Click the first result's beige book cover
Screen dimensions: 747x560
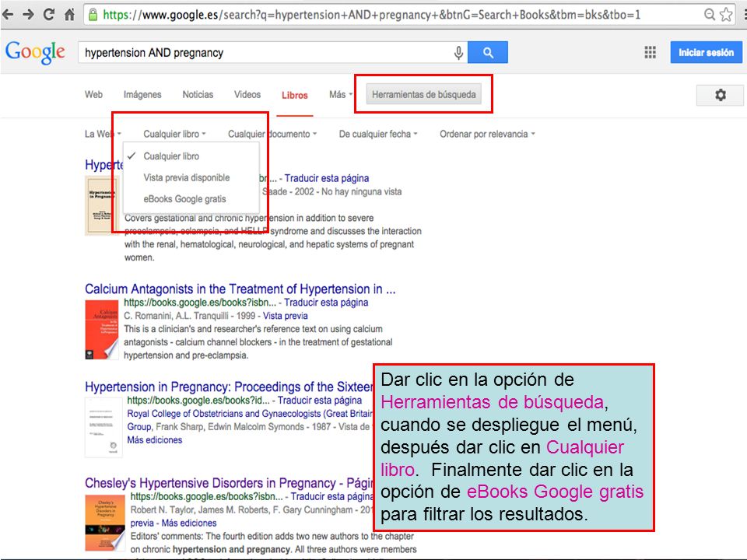pyautogui.click(x=100, y=205)
